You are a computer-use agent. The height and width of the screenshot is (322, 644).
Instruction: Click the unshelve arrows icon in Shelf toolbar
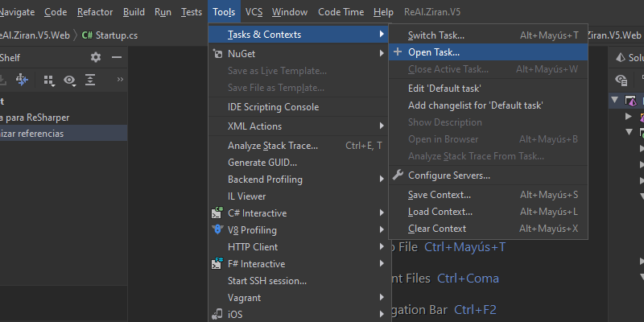22,80
